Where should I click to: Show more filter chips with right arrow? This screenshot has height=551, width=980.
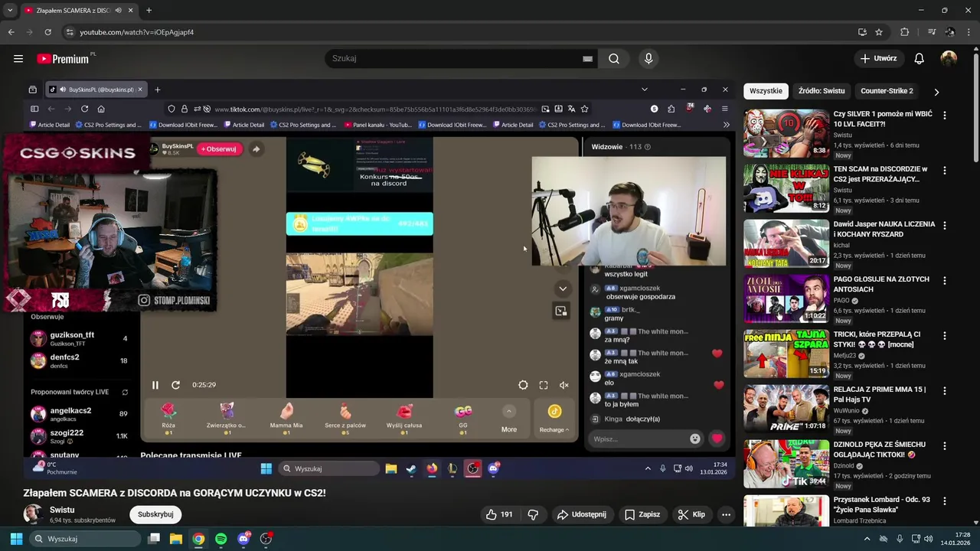point(936,92)
